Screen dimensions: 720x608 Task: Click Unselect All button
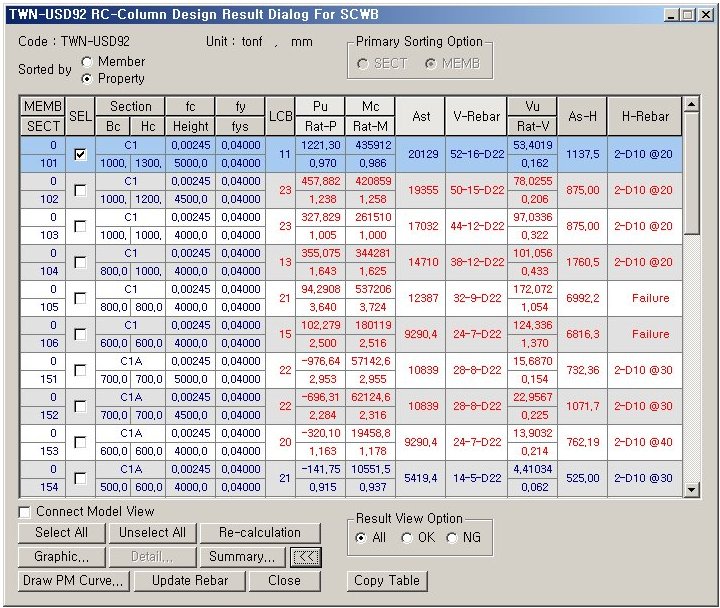point(152,533)
